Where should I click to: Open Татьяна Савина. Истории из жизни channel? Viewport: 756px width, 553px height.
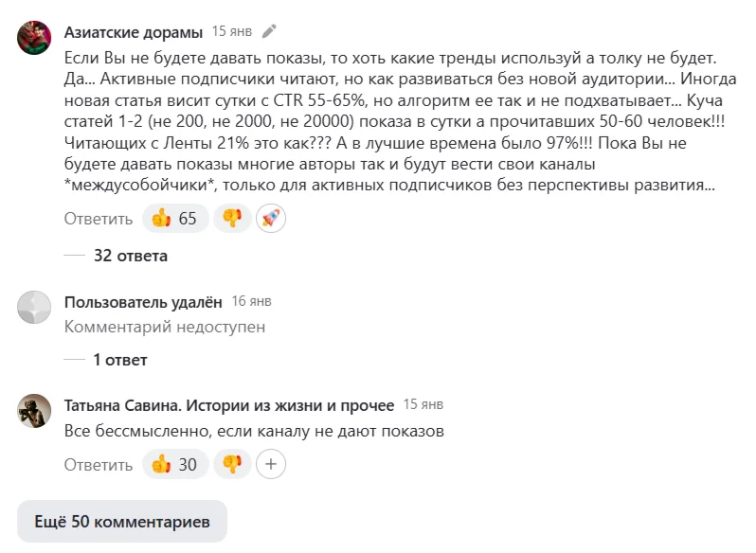click(228, 405)
